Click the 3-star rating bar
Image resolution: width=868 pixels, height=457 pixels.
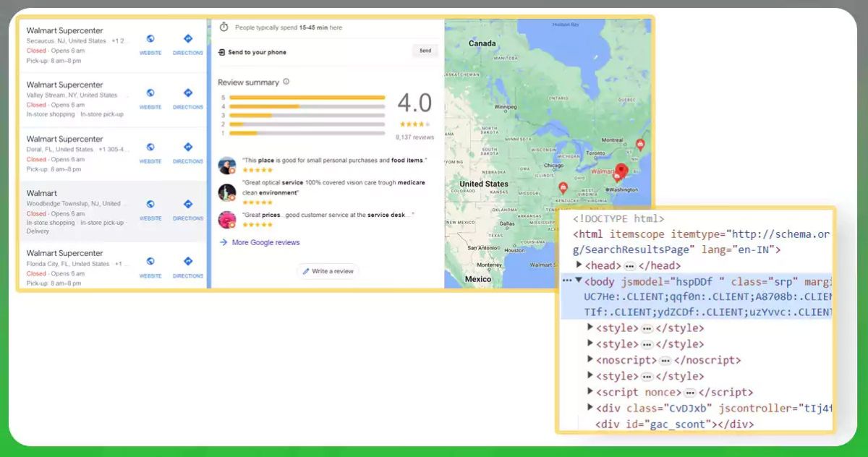[308, 115]
